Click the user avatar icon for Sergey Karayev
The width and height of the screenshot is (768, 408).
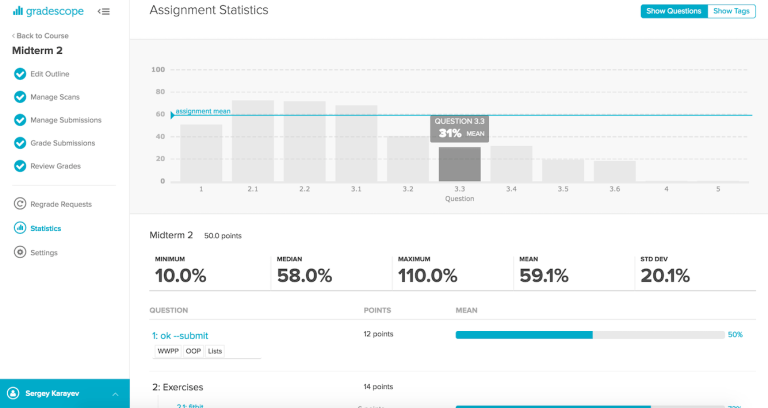click(x=13, y=394)
